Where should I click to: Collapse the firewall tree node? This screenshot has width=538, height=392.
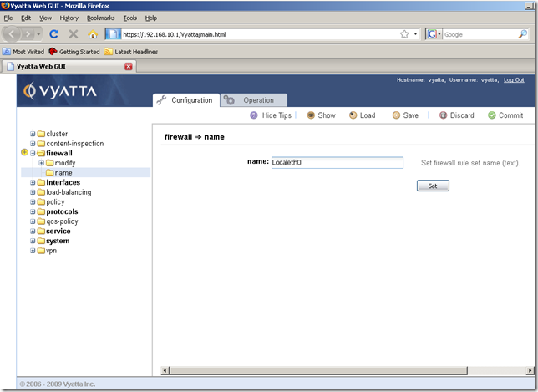coord(33,153)
